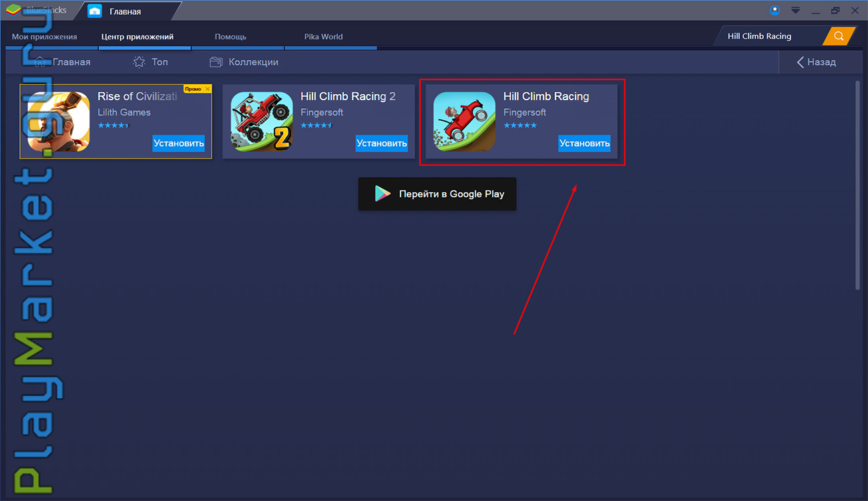
Task: Click the Rise of Civilizati title
Action: click(138, 96)
